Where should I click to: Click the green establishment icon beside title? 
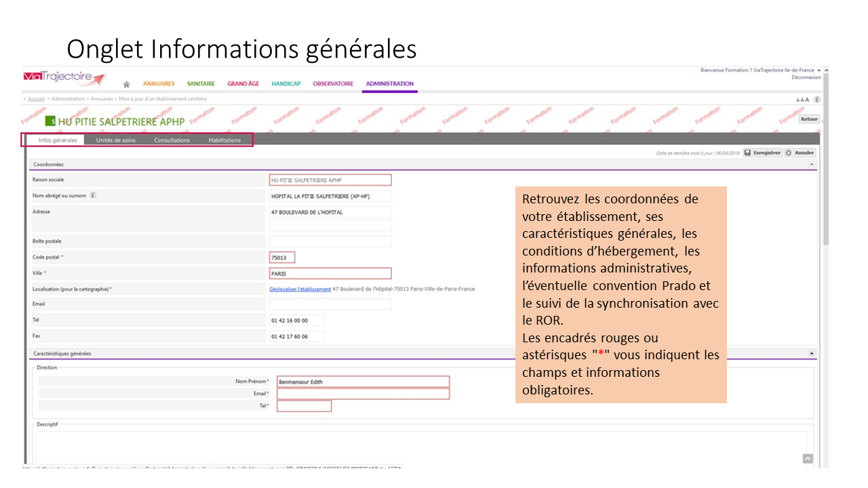(50, 122)
